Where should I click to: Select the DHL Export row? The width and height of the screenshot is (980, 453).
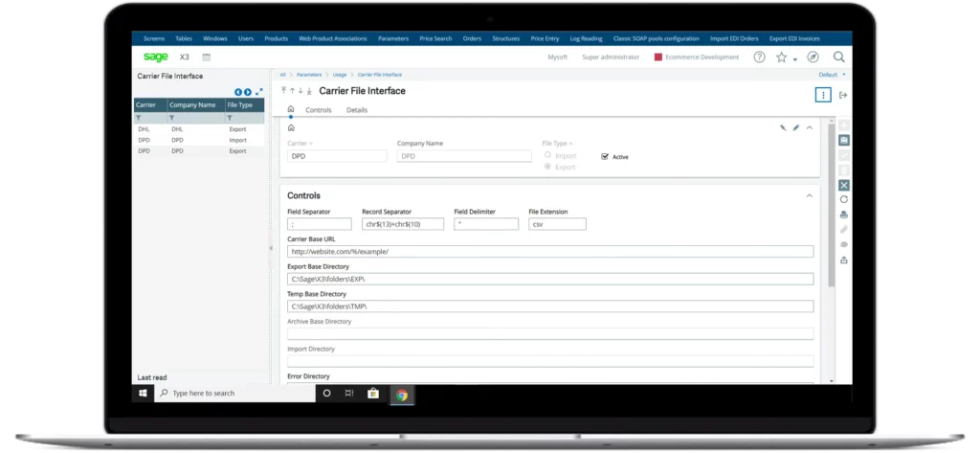point(199,129)
